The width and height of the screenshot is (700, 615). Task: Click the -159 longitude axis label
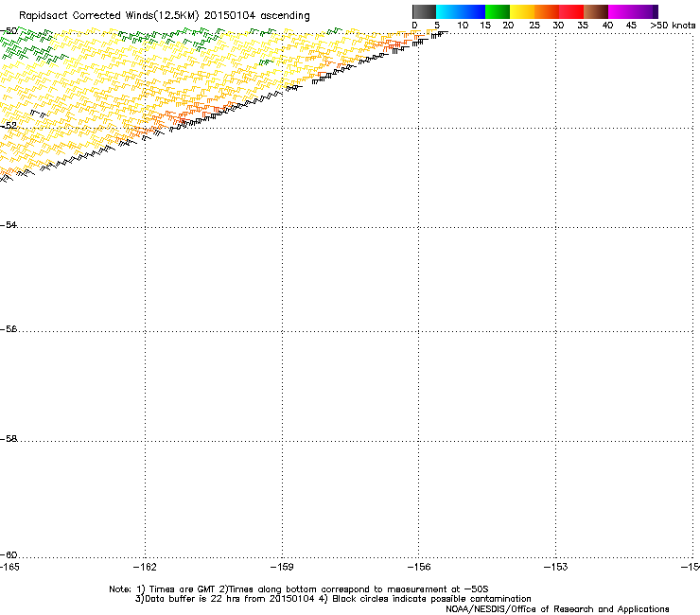282,567
